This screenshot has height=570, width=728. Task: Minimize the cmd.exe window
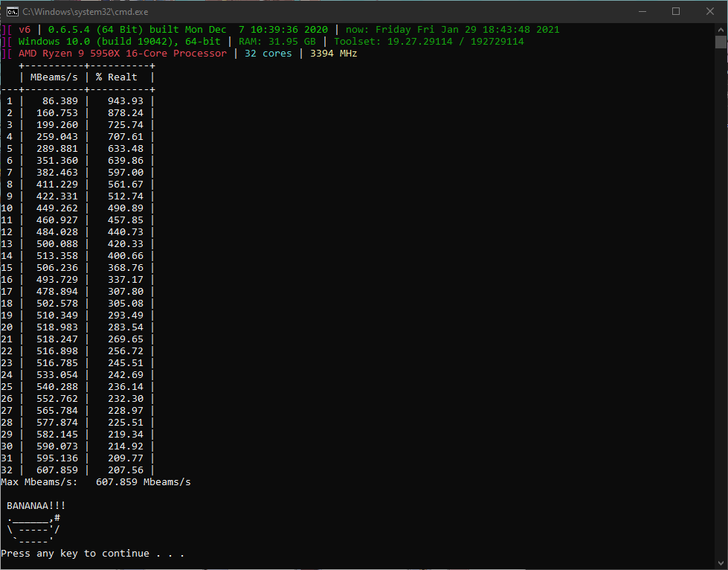(x=642, y=12)
